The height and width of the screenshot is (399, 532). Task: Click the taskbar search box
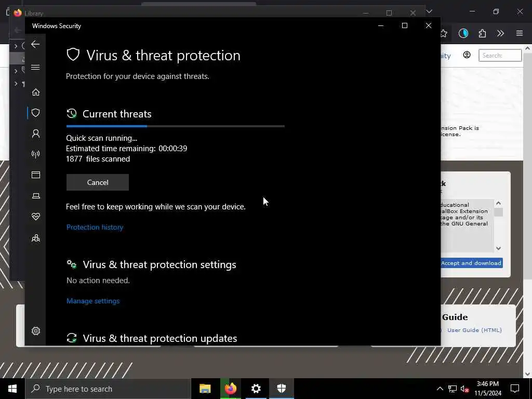tap(108, 389)
